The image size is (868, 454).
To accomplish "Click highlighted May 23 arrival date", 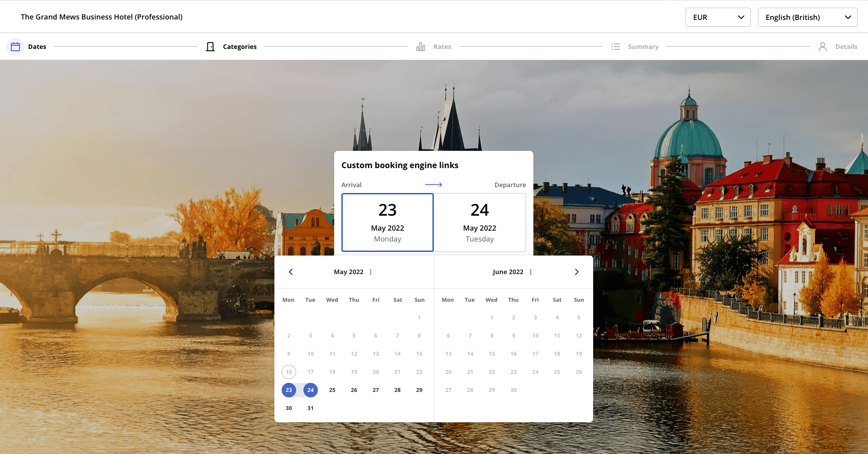I will [x=289, y=390].
